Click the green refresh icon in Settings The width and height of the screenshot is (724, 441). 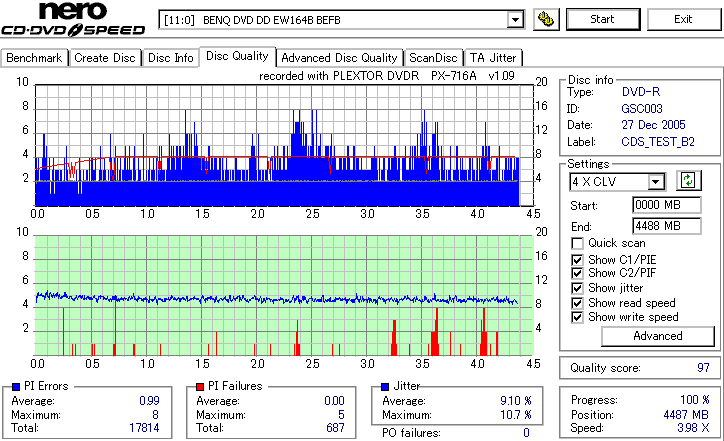point(688,180)
